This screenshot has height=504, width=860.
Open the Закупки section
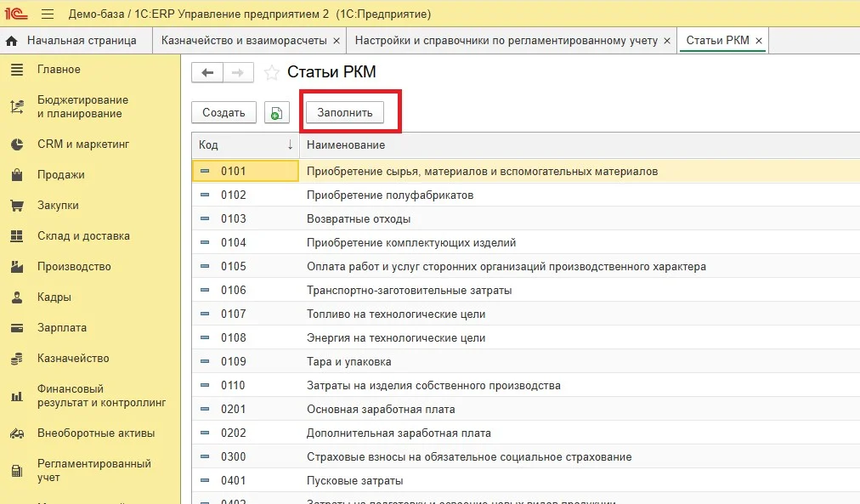tap(58, 206)
